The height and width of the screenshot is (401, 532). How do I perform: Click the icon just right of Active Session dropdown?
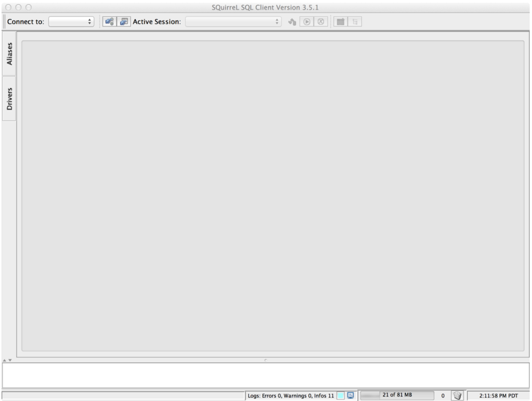tap(292, 22)
